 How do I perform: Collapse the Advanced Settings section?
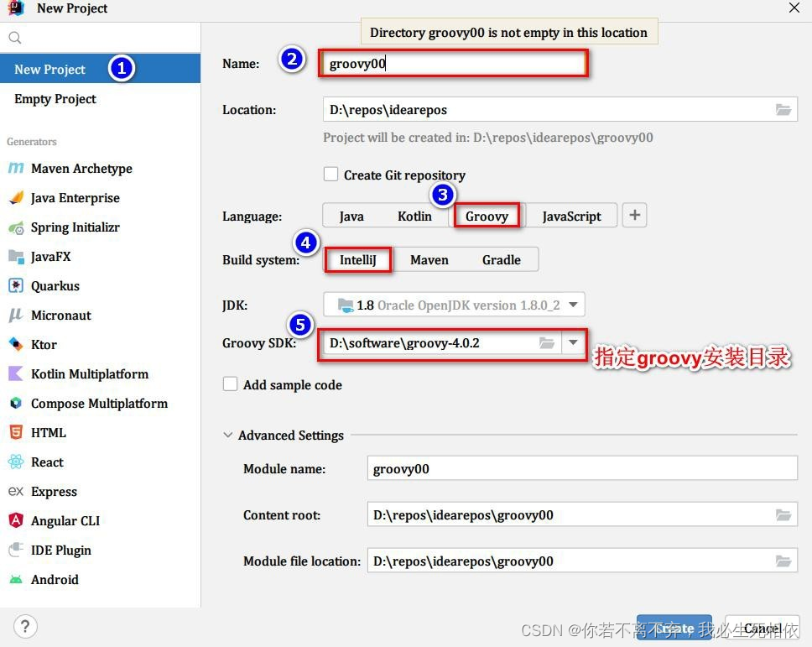(x=228, y=435)
